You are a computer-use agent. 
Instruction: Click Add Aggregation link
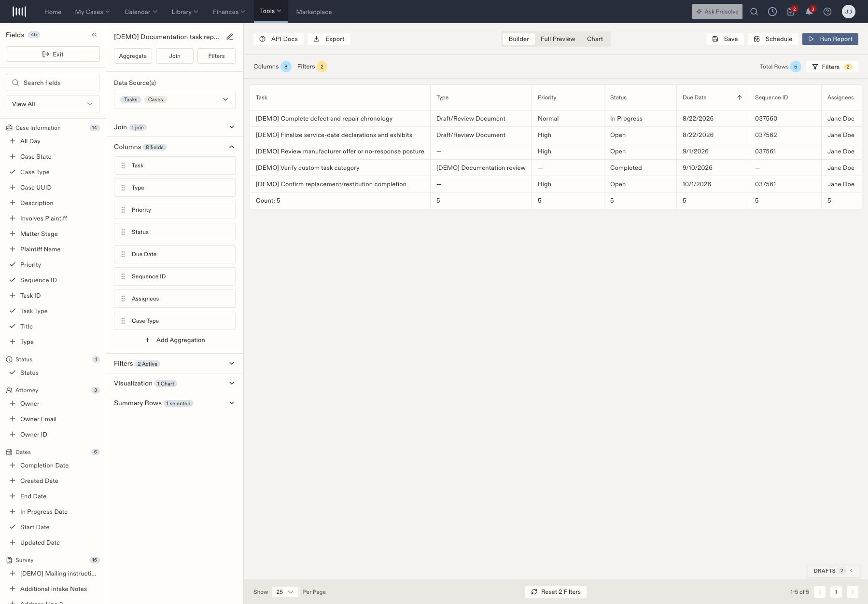(175, 340)
